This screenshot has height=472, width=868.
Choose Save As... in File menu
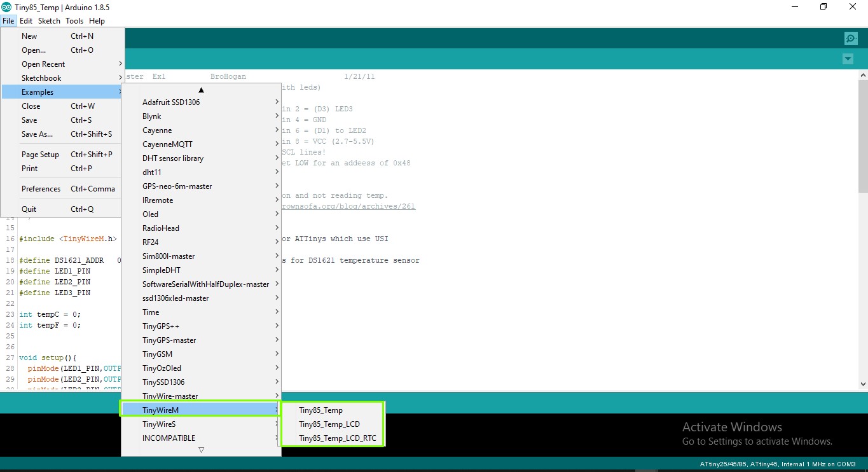62,134
